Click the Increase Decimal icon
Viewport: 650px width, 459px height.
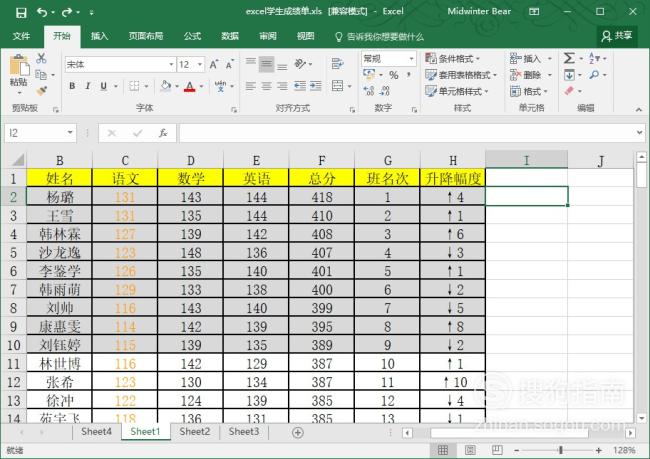(x=369, y=90)
